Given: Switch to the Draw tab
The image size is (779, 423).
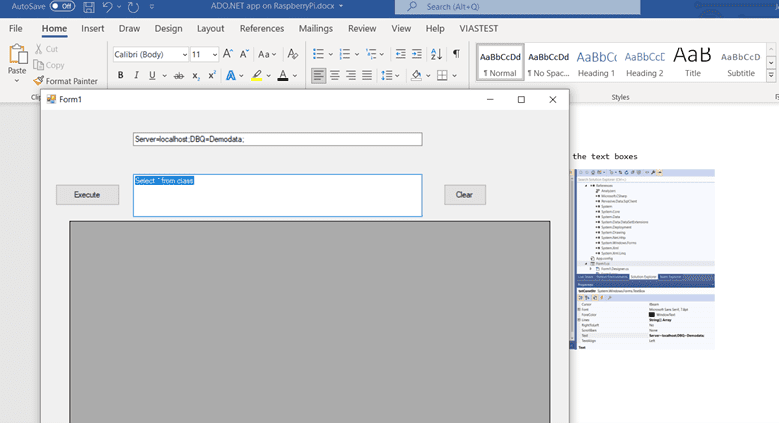Looking at the screenshot, I should pos(129,28).
